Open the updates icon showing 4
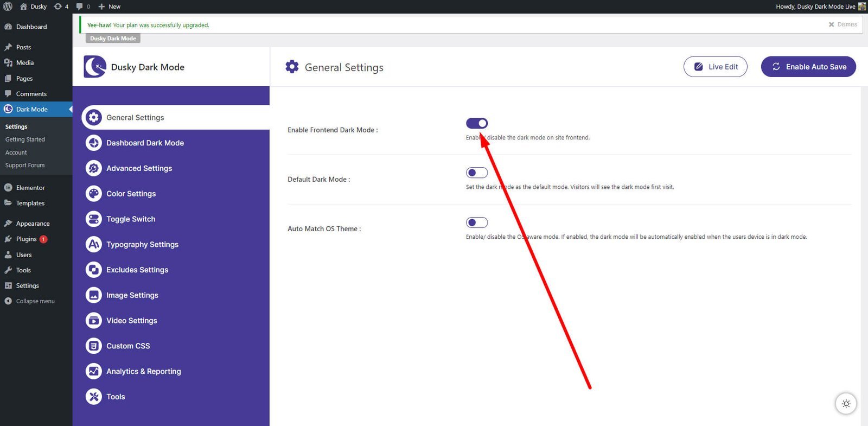Screen dimensions: 868x426 click(x=61, y=7)
